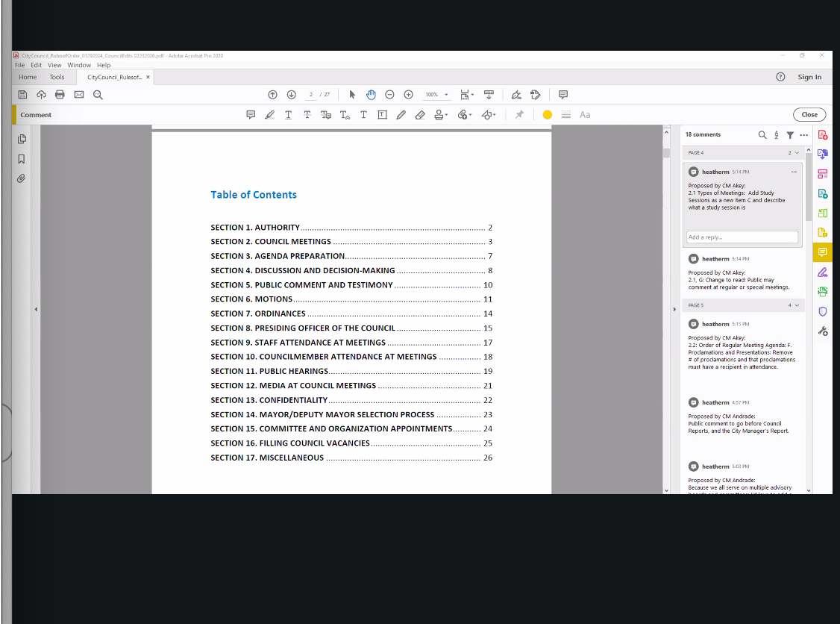Select the highlight text tool
The height and width of the screenshot is (624, 840).
coord(269,115)
